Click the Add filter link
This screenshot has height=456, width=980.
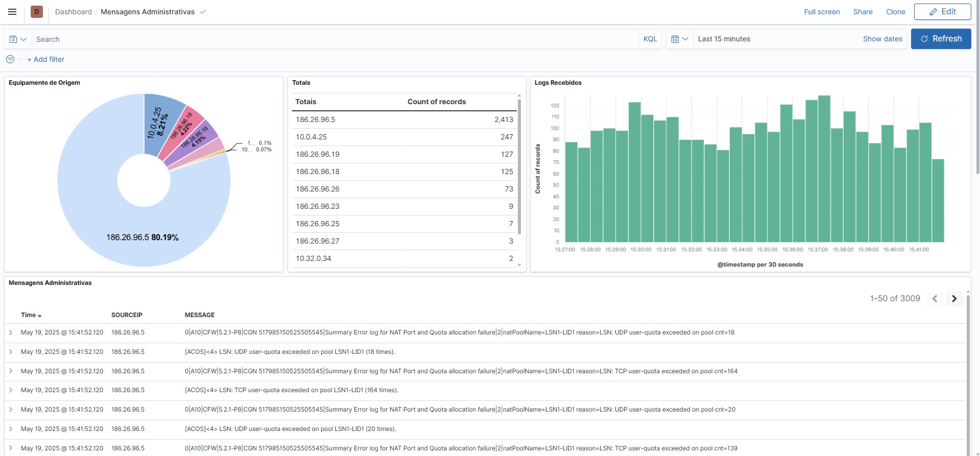46,59
